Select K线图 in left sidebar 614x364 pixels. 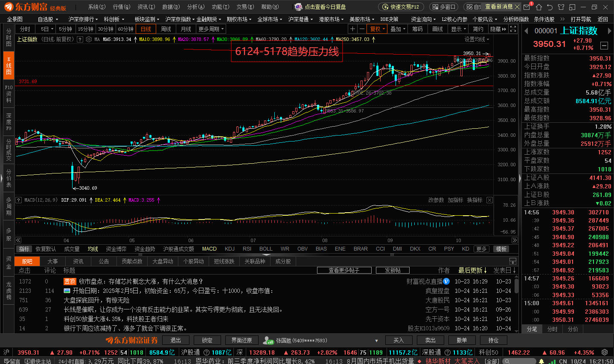click(9, 65)
